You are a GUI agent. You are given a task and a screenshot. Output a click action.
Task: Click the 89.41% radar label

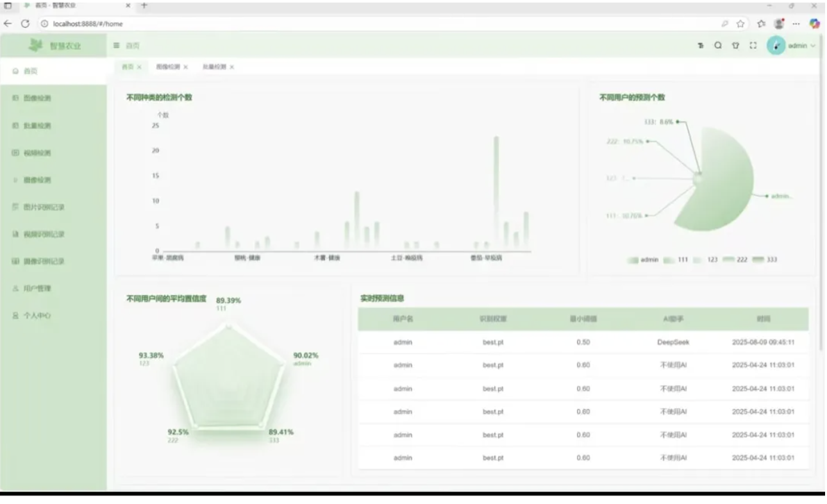pyautogui.click(x=281, y=432)
